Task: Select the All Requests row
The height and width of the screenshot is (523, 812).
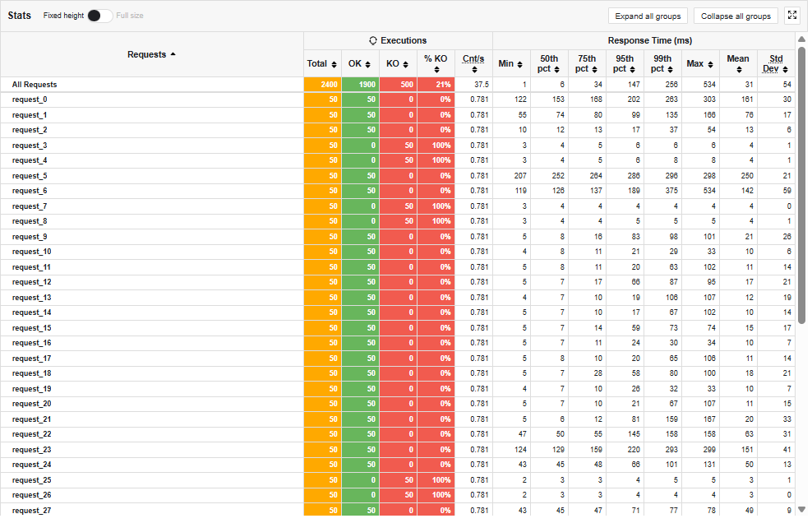Action: pos(33,84)
